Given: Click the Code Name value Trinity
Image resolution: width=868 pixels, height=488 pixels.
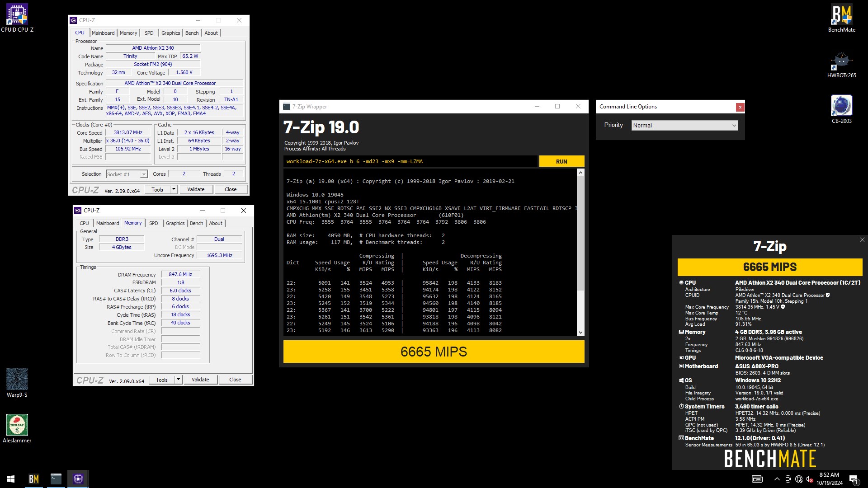Looking at the screenshot, I should click(x=130, y=56).
